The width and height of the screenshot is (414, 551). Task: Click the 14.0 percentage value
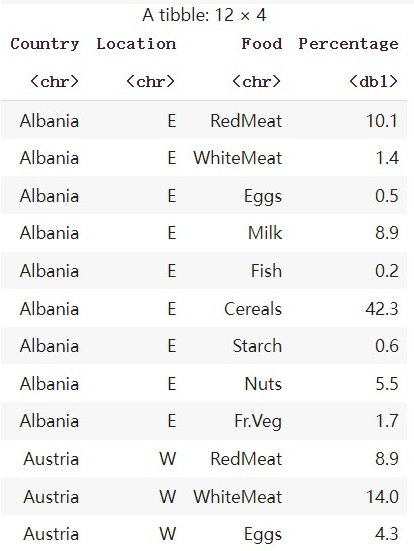(382, 497)
